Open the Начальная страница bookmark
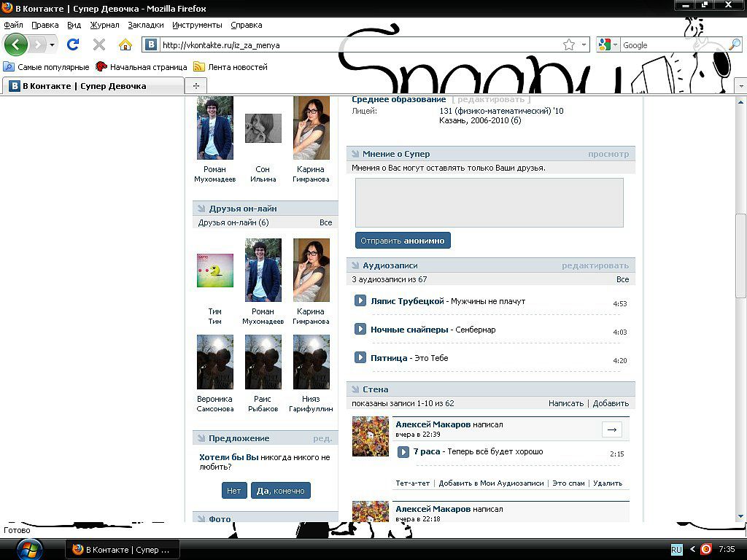Viewport: 747px width, 560px height. pos(141,66)
